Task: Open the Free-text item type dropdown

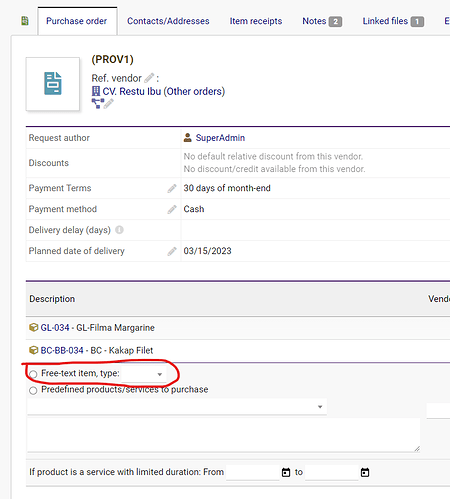Action: pos(144,374)
